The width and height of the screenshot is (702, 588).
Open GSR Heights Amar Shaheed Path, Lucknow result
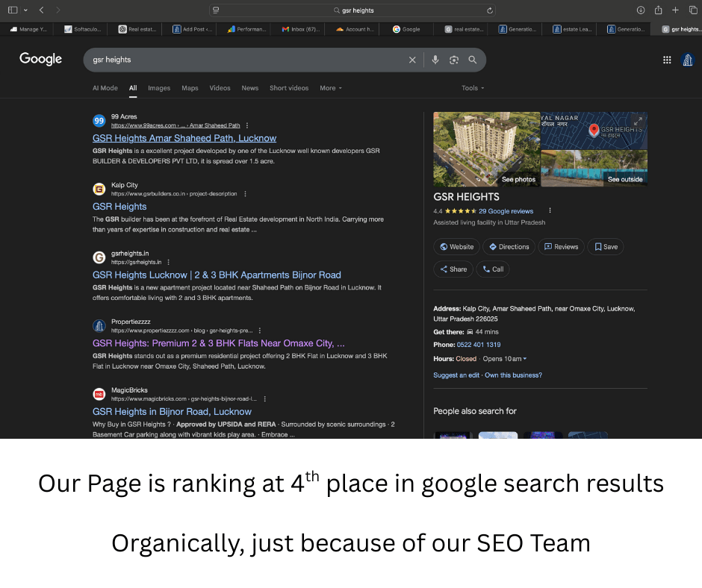click(184, 138)
